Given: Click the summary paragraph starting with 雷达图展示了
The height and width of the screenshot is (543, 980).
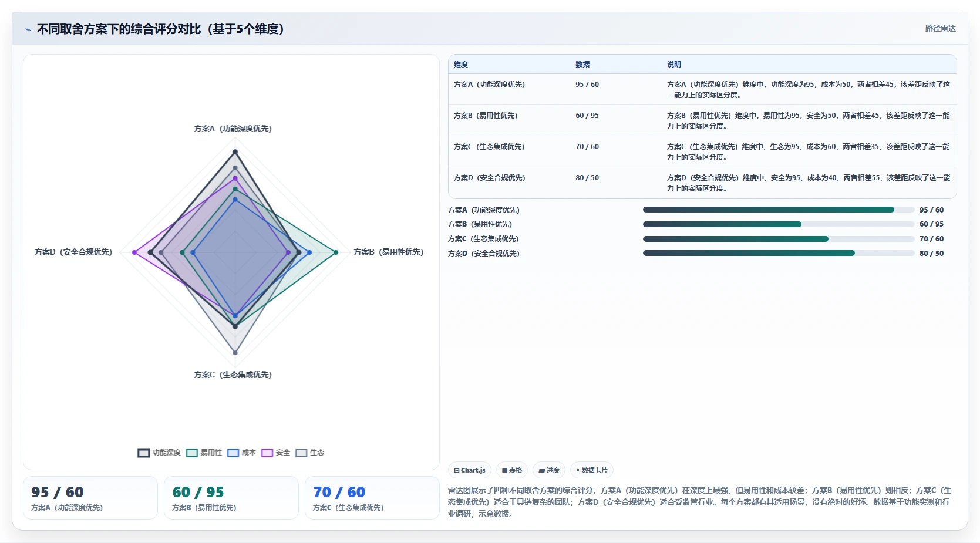Looking at the screenshot, I should (x=699, y=502).
